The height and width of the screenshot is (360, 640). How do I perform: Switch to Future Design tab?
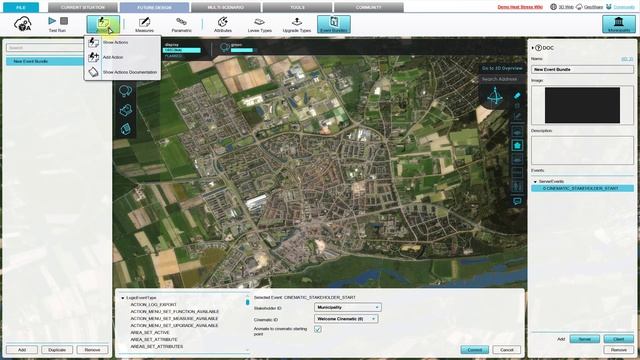tap(154, 7)
